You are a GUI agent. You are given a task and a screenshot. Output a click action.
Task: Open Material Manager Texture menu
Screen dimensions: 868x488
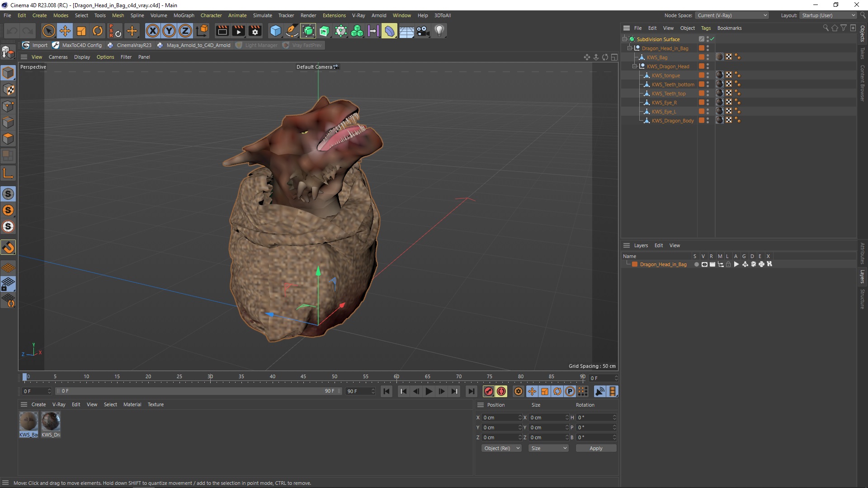pos(156,404)
